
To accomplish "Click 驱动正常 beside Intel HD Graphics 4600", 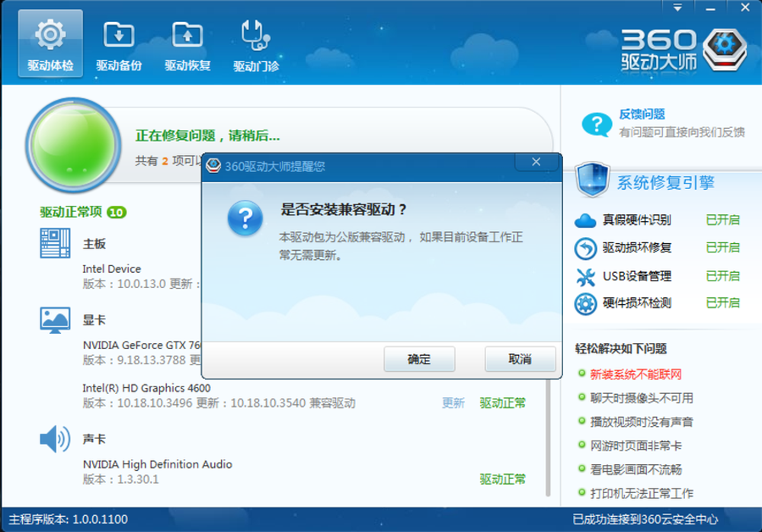I will [502, 402].
